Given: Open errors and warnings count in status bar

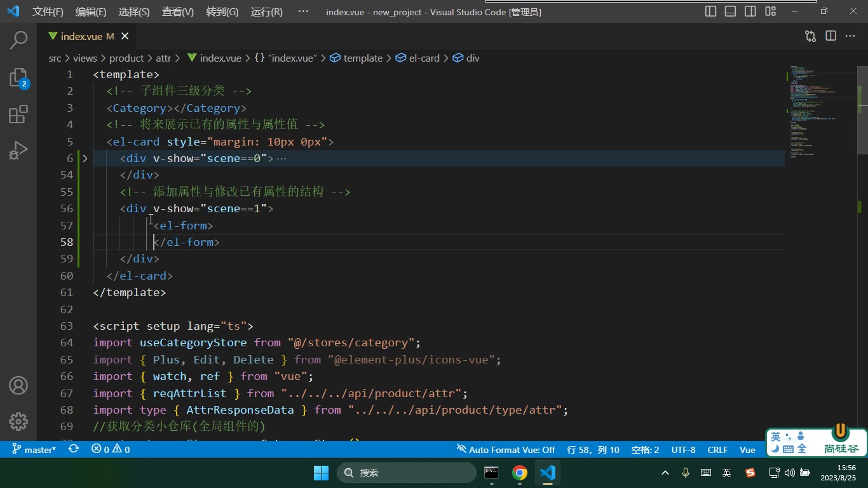Looking at the screenshot, I should [x=111, y=449].
